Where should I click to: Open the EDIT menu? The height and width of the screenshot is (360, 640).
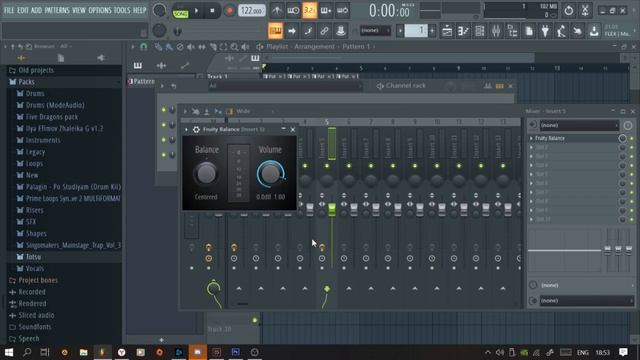point(23,10)
